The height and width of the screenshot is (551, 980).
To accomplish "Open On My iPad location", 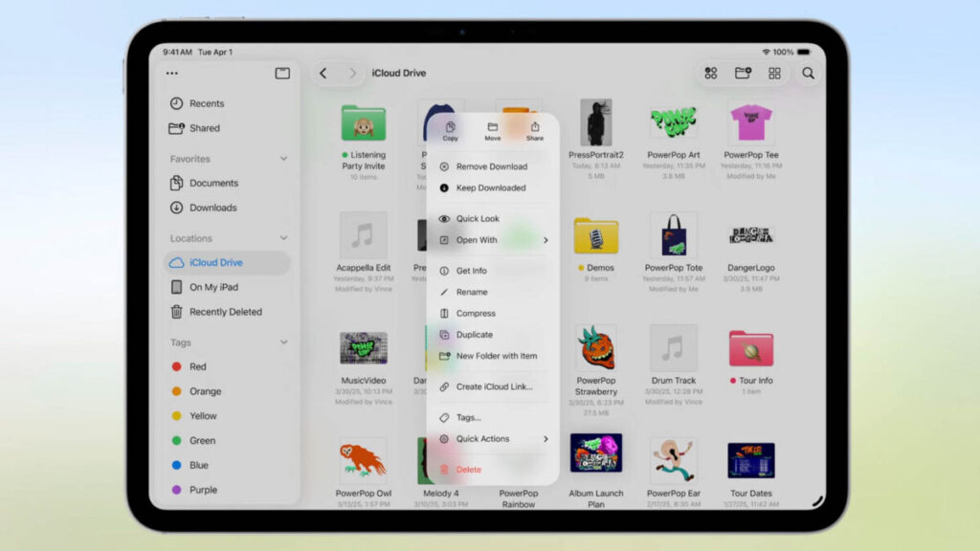I will pyautogui.click(x=228, y=287).
